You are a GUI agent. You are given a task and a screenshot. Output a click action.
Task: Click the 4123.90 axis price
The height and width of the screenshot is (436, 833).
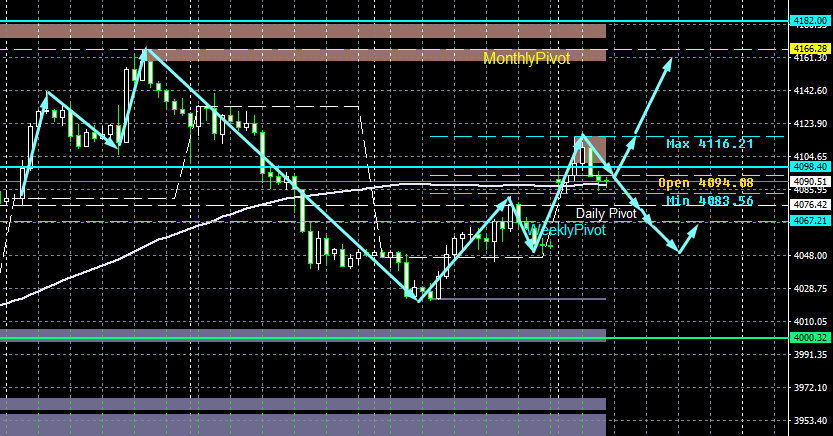(810, 124)
